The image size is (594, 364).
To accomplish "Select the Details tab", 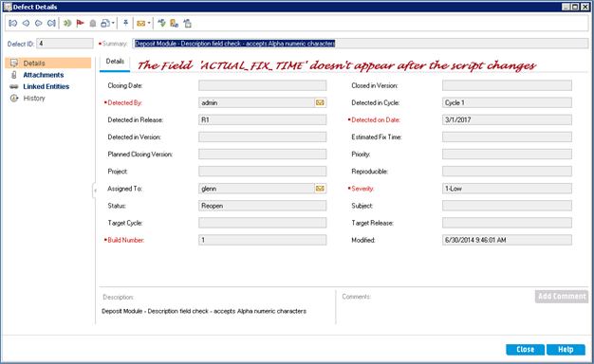I will point(115,62).
